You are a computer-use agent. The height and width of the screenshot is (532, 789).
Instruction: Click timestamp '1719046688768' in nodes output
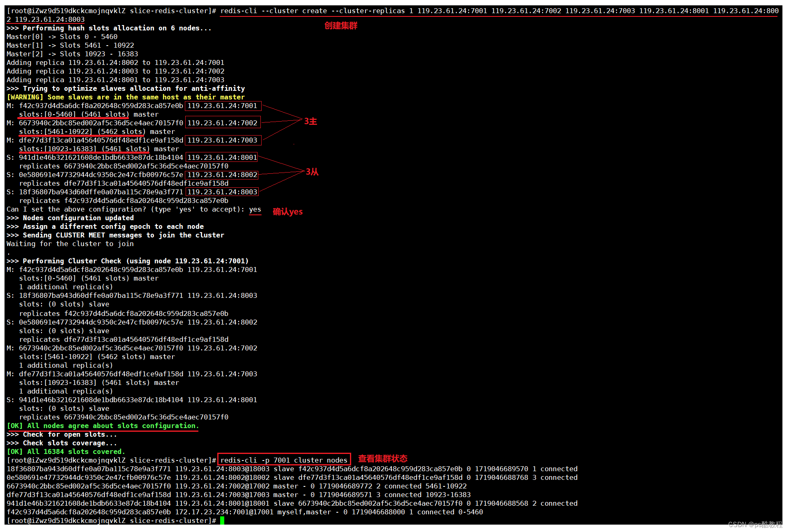[501, 477]
